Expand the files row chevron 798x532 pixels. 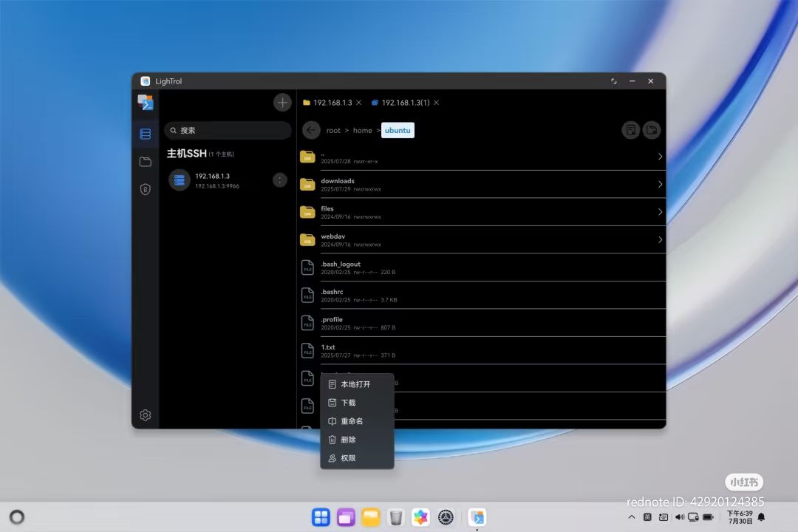(x=660, y=212)
